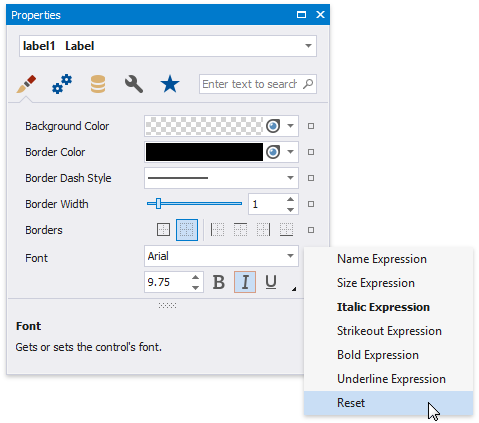Screen dimensions: 479x423
Task: Open Border Color color picker icon
Action: pos(273,152)
